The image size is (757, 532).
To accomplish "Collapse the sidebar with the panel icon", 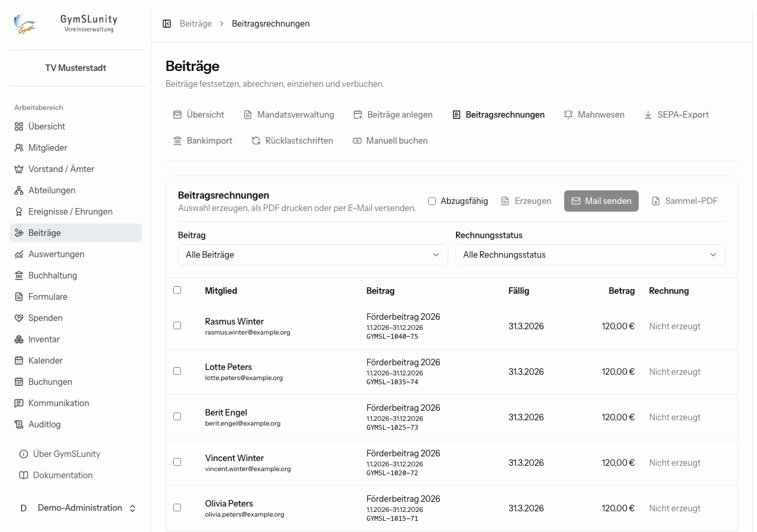I will pos(167,24).
